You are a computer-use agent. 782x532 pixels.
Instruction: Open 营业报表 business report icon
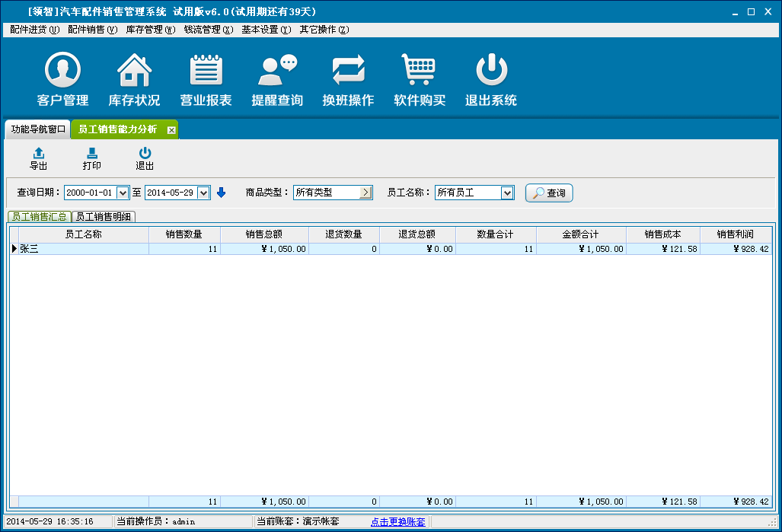coord(206,71)
